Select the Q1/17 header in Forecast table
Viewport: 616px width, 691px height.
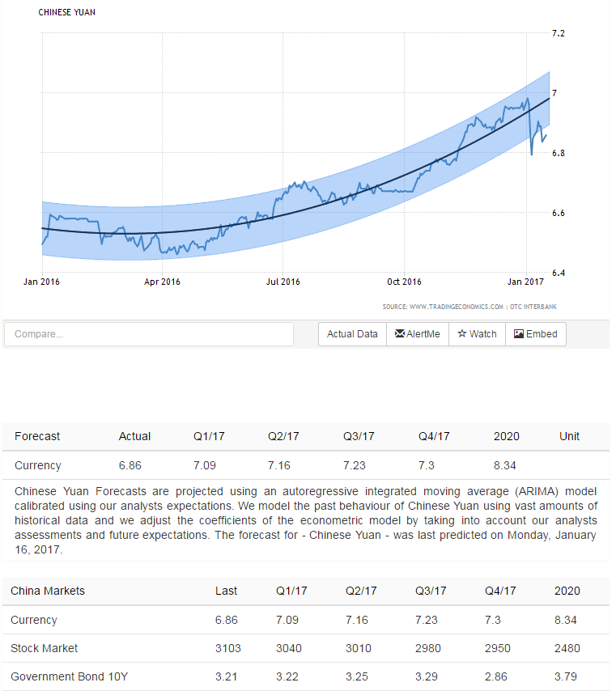(209, 436)
